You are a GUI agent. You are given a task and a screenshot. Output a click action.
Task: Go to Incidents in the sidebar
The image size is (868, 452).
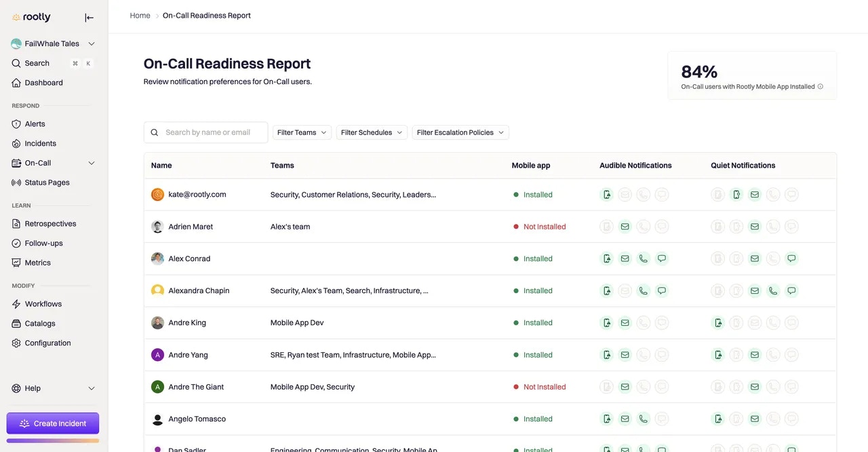point(40,144)
